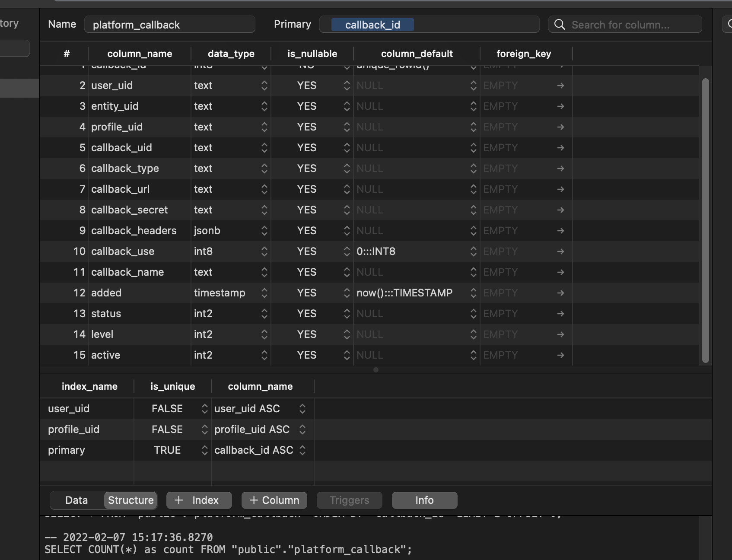Click plus icon to add a new Index
The image size is (732, 560).
179,500
